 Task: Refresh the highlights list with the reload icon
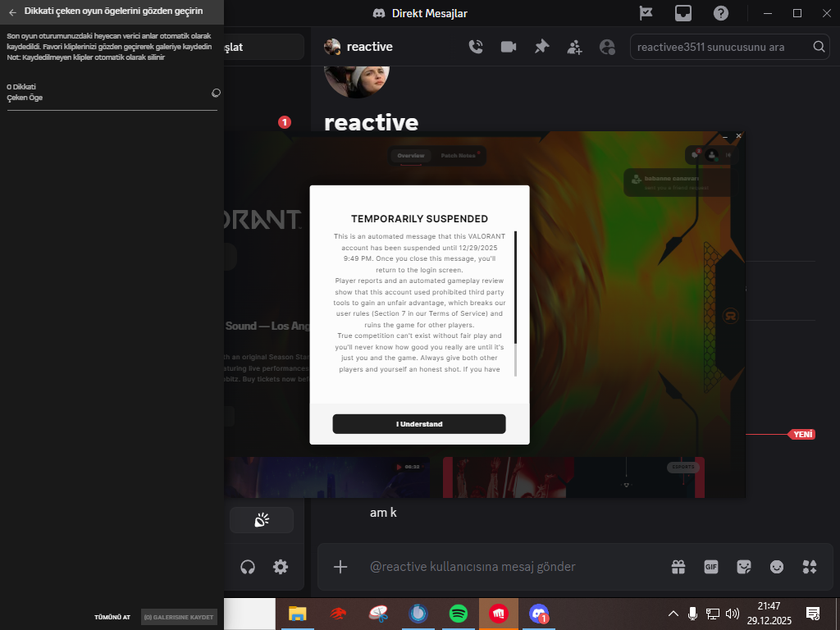(x=216, y=93)
